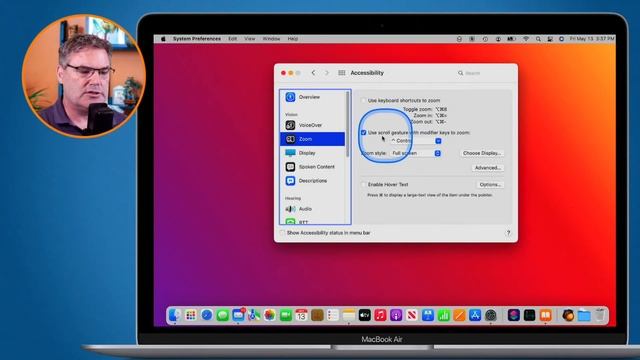Viewport: 640px width, 360px height.
Task: Click the Wi-Fi icon in menu bar
Action: point(526,39)
